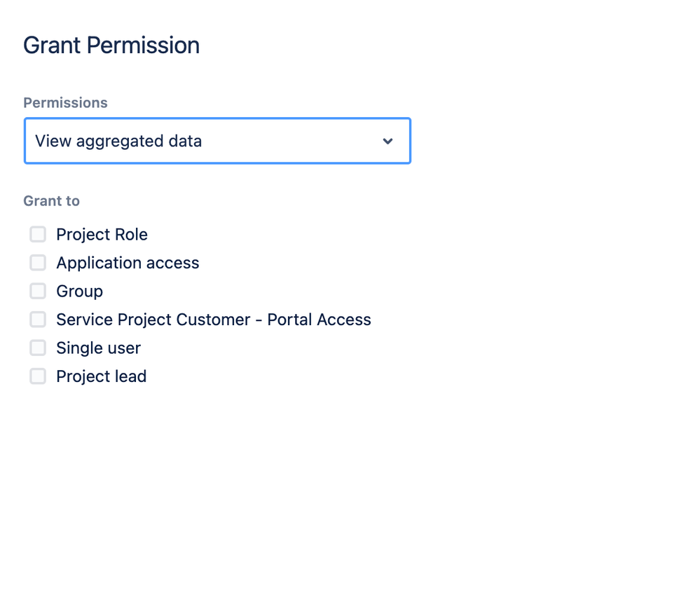Click the dropdown's left edge before View
This screenshot has height=602, width=700.
click(x=29, y=141)
